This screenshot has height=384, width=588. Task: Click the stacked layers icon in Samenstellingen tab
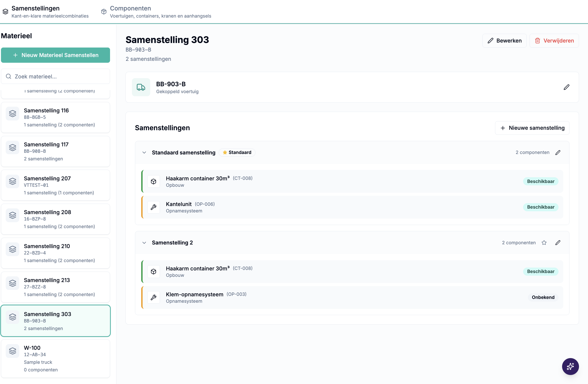click(5, 12)
